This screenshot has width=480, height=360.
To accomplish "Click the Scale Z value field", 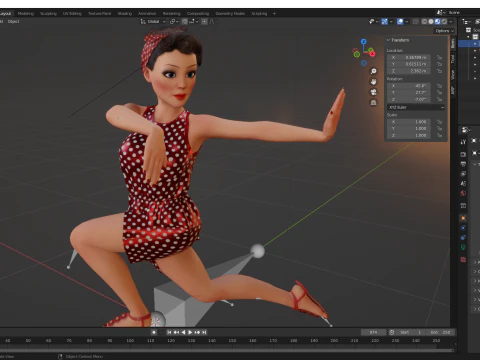I will click(x=408, y=135).
